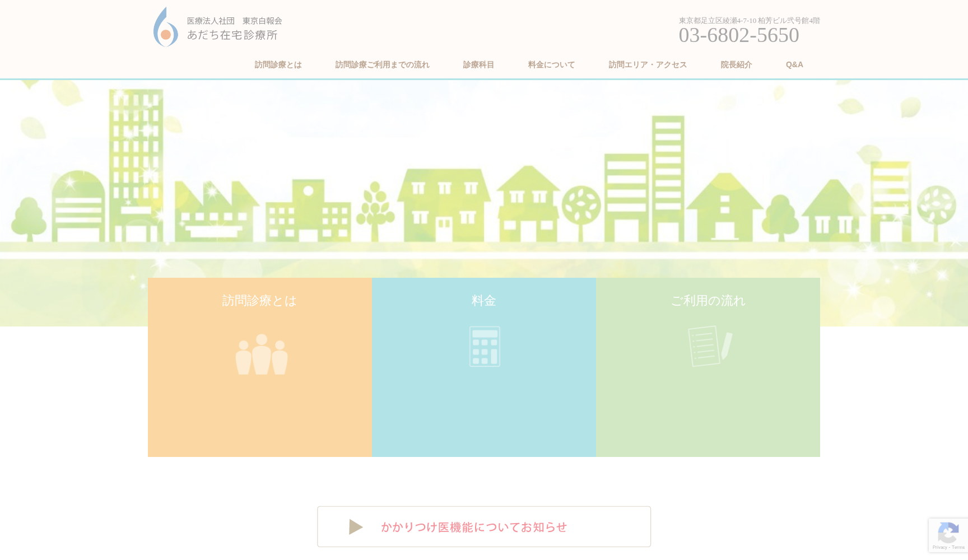Click the かかりつけ医機能についてお知らせ banner
The height and width of the screenshot is (560, 968).
484,526
